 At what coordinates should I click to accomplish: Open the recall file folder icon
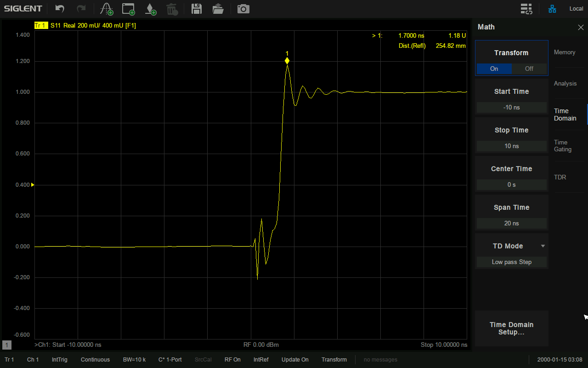click(218, 9)
